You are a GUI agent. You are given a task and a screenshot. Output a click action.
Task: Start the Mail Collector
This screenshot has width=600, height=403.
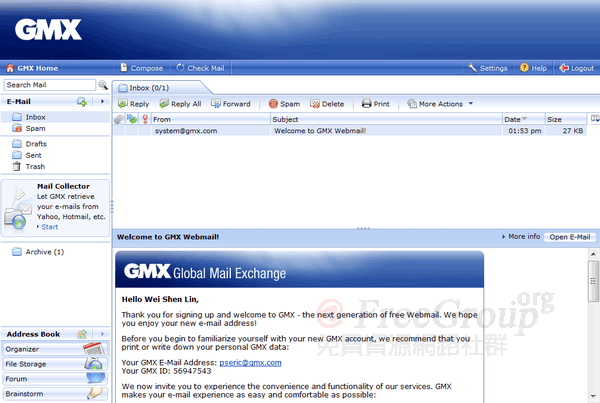[x=49, y=227]
